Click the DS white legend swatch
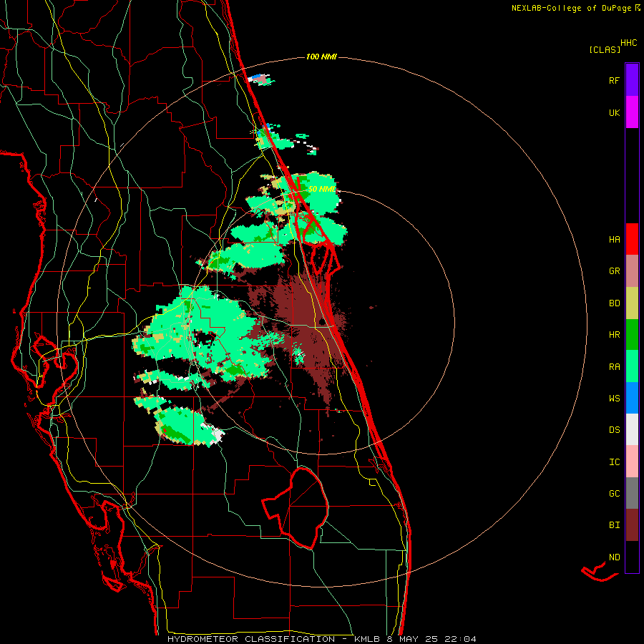644x644 pixels. click(632, 429)
